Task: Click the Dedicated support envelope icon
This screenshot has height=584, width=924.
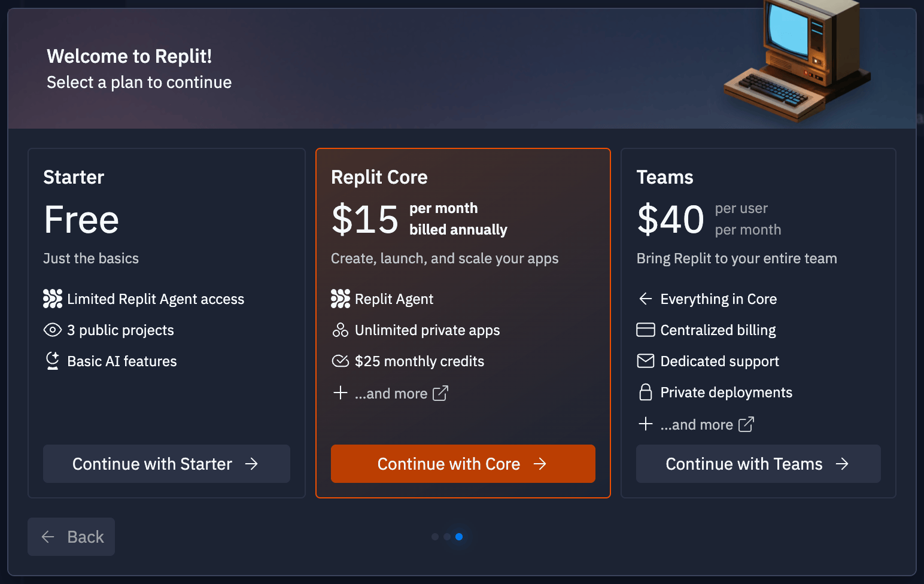Action: pyautogui.click(x=646, y=361)
